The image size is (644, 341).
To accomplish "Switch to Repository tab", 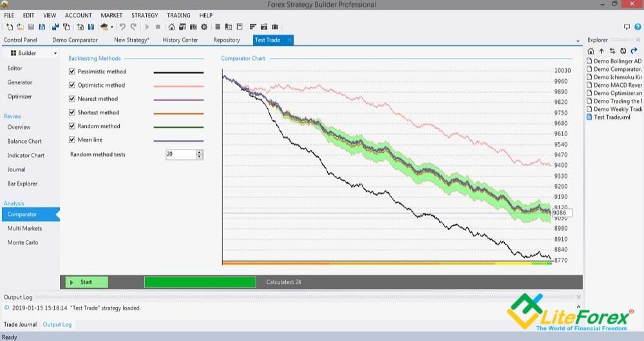I will (x=226, y=40).
